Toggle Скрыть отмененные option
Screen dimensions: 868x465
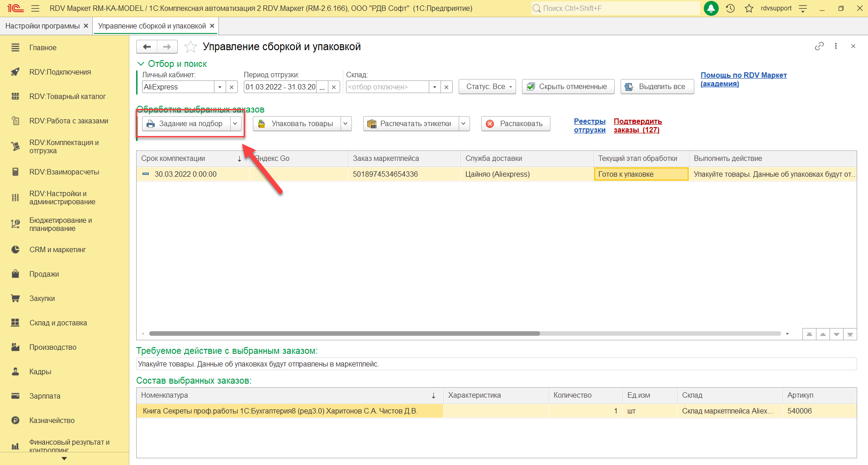pyautogui.click(x=568, y=87)
